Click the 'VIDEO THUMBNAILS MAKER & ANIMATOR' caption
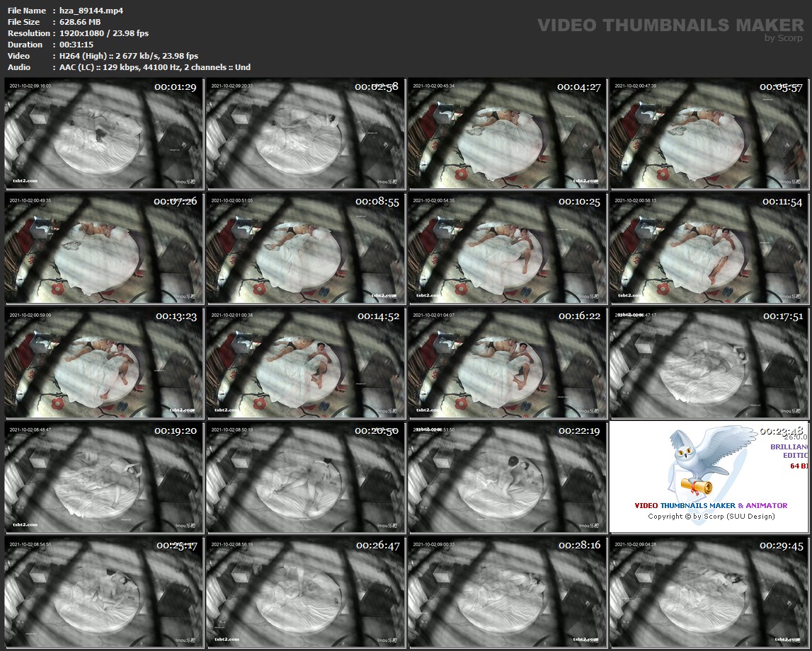812x651 pixels. click(711, 505)
